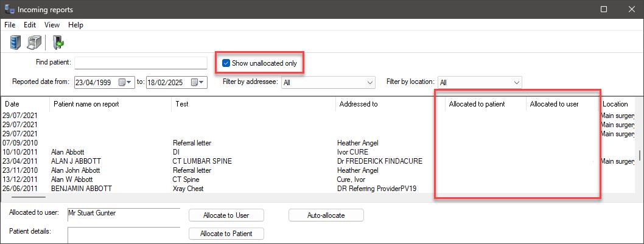The width and height of the screenshot is (644, 244).
Task: Open the View menu
Action: point(52,25)
